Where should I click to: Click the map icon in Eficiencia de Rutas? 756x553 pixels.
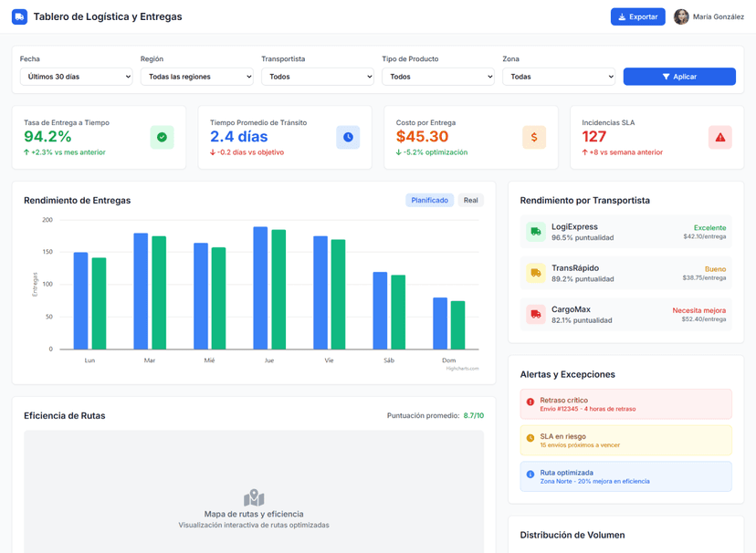[254, 498]
